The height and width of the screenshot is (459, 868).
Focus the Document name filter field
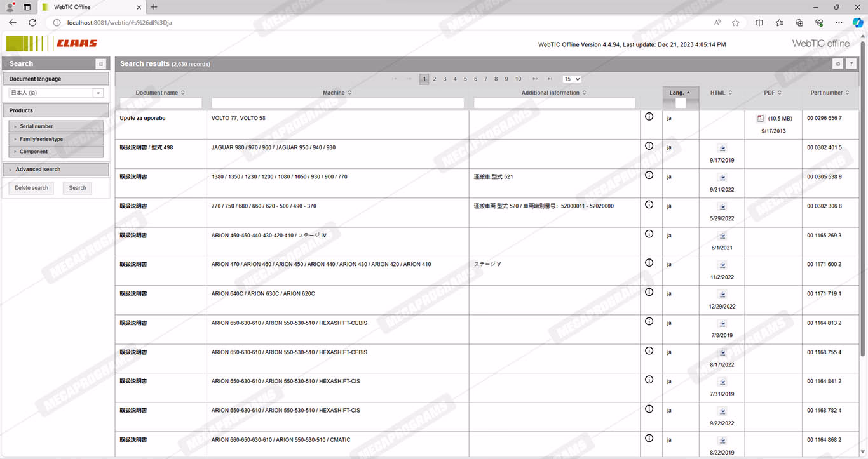[x=161, y=103]
